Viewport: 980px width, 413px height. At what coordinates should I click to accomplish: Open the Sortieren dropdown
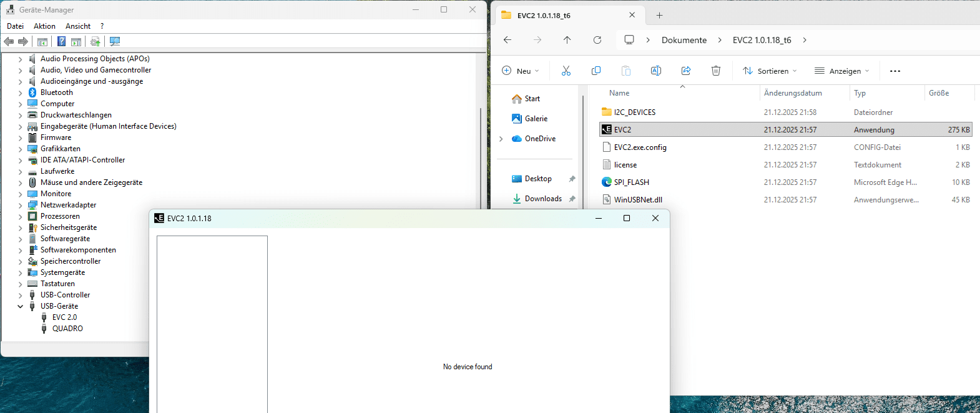point(770,71)
